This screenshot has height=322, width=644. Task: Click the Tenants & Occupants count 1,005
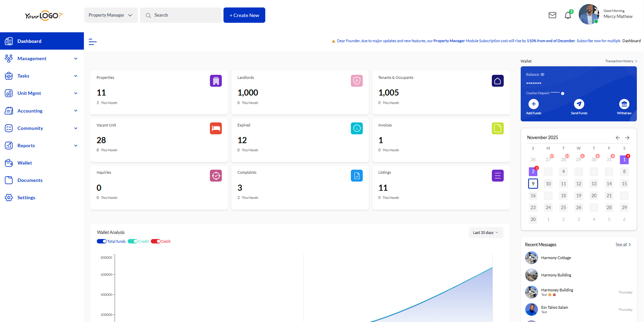tap(389, 93)
